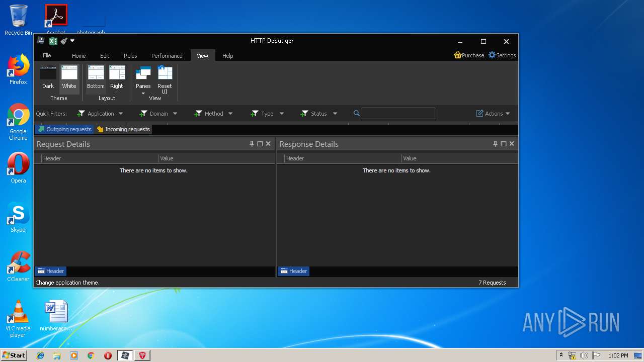Click Header column in Request Details
Image resolution: width=644 pixels, height=362 pixels.
click(x=100, y=158)
